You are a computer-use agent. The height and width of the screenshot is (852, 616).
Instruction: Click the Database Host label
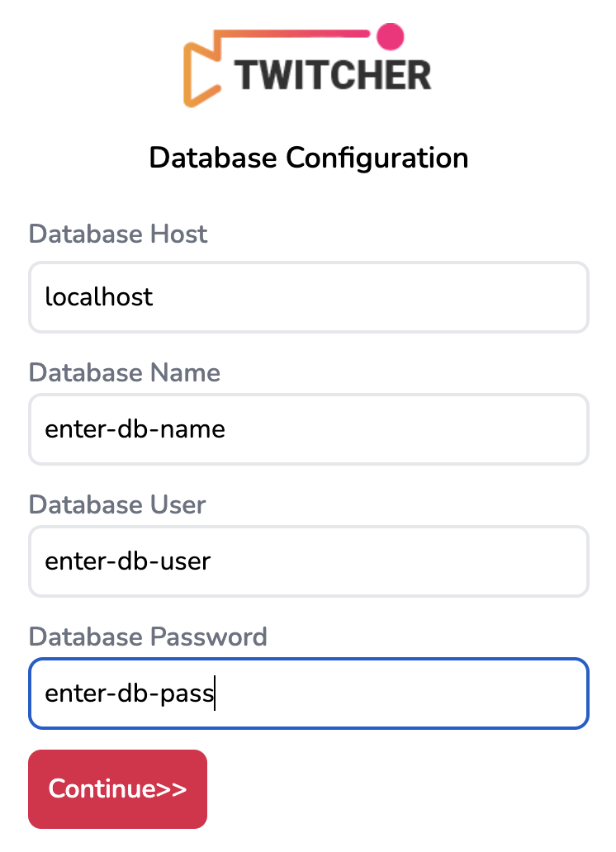tap(118, 234)
